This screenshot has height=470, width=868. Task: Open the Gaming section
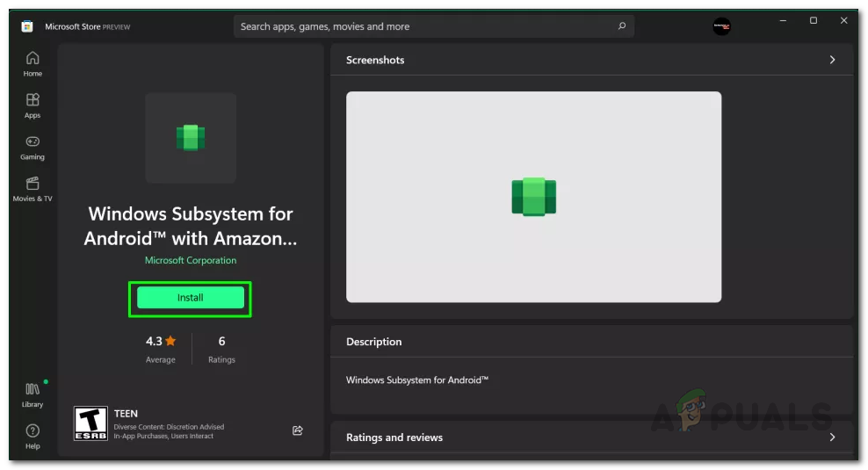coord(33,147)
